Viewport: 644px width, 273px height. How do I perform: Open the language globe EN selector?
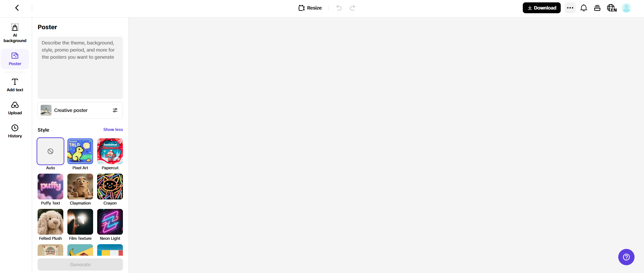point(611,8)
